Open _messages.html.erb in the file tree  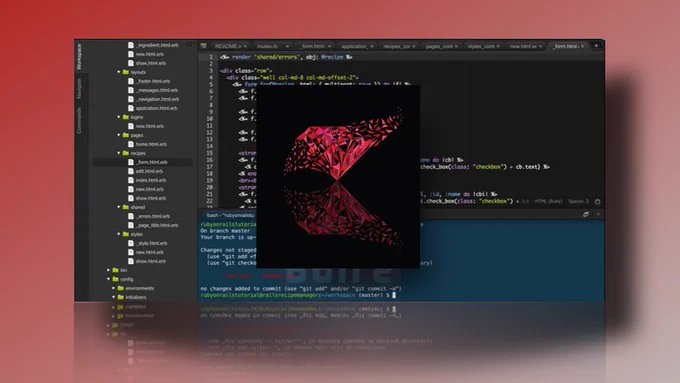[157, 90]
